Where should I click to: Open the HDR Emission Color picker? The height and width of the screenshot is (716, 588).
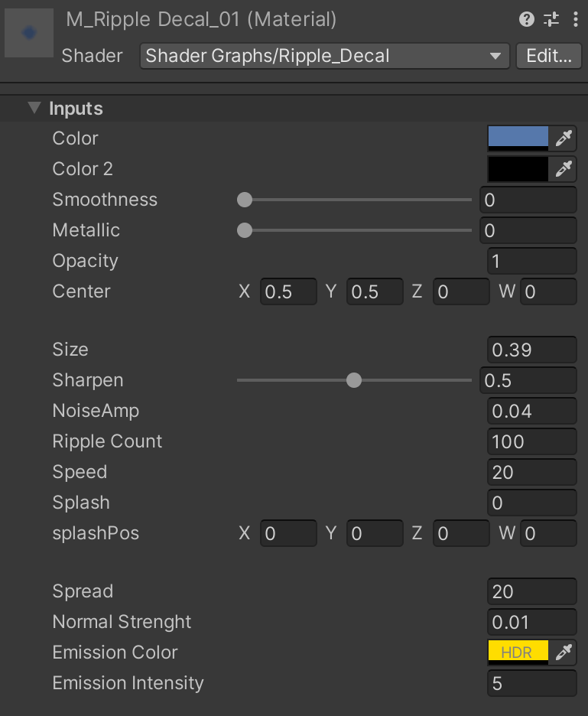pyautogui.click(x=518, y=652)
